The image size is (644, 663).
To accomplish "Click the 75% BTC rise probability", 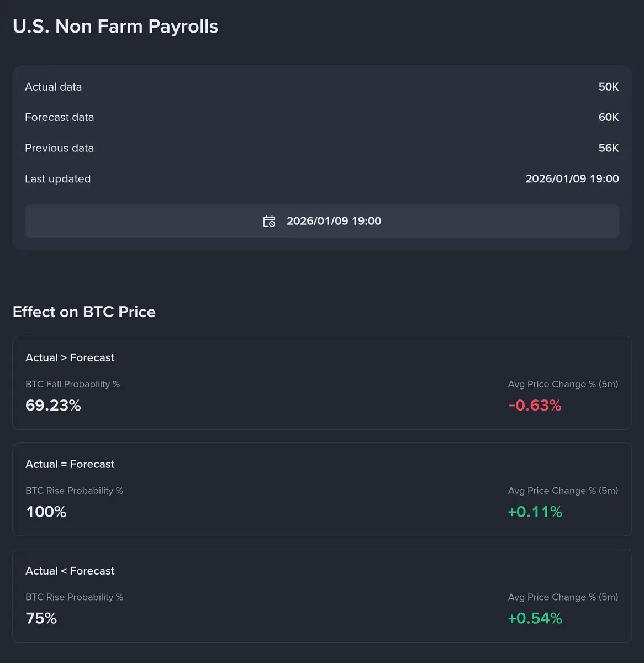I will click(x=41, y=618).
